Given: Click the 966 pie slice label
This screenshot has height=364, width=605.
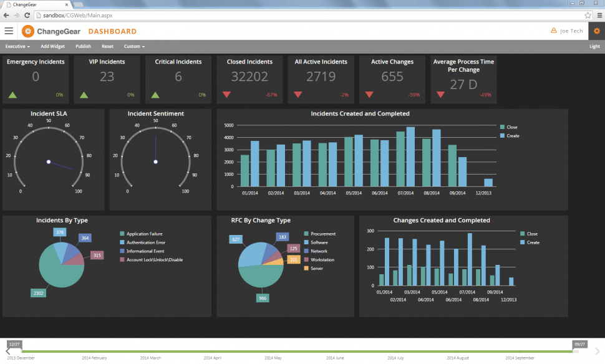Looking at the screenshot, I should coord(263,298).
